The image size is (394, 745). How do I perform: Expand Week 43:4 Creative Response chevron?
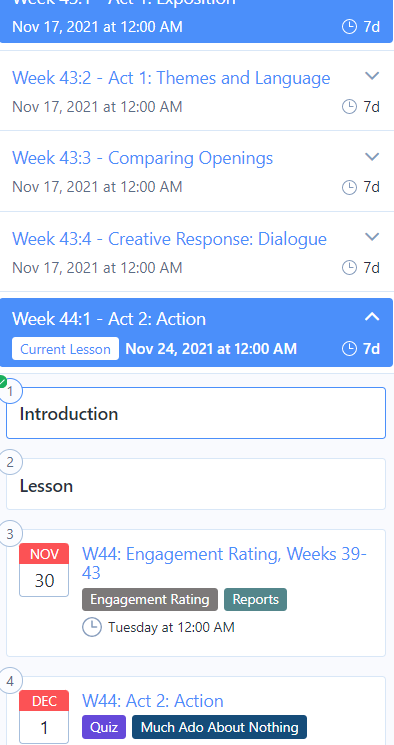pyautogui.click(x=372, y=236)
